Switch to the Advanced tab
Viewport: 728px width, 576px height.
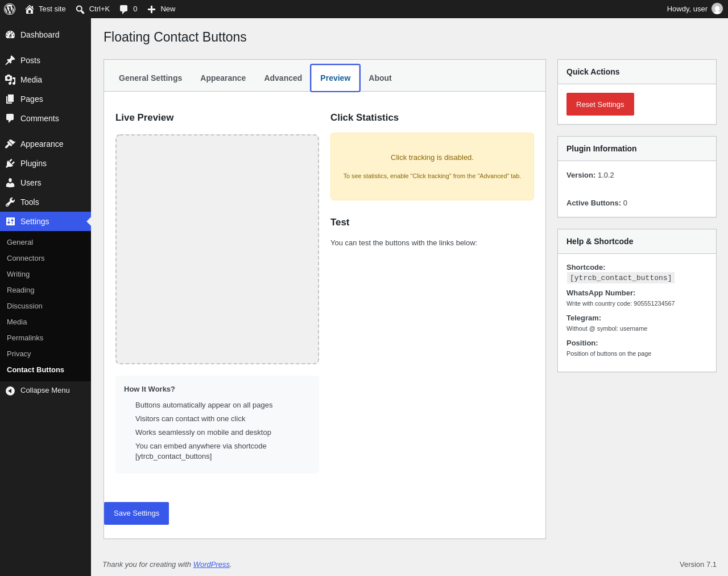(x=283, y=78)
